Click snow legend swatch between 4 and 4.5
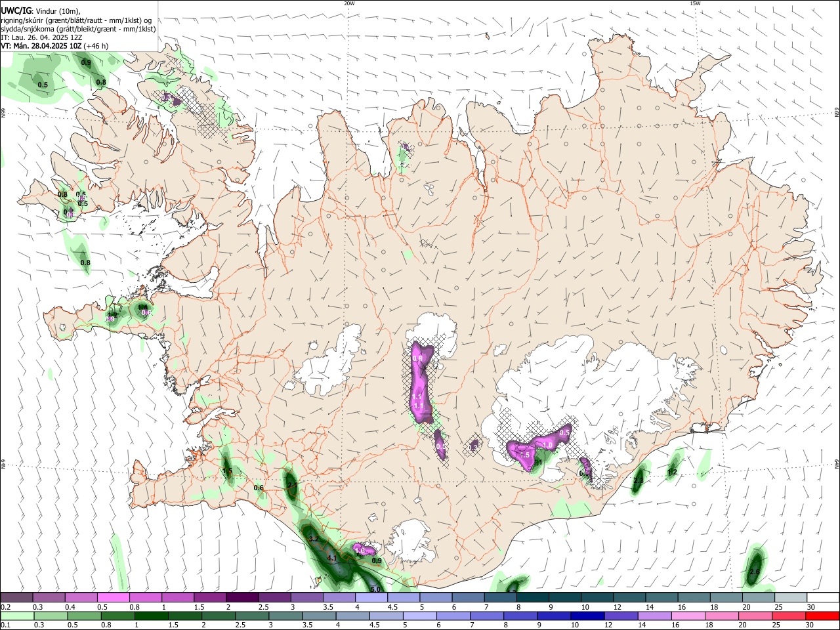The height and width of the screenshot is (630, 840). pos(371,597)
